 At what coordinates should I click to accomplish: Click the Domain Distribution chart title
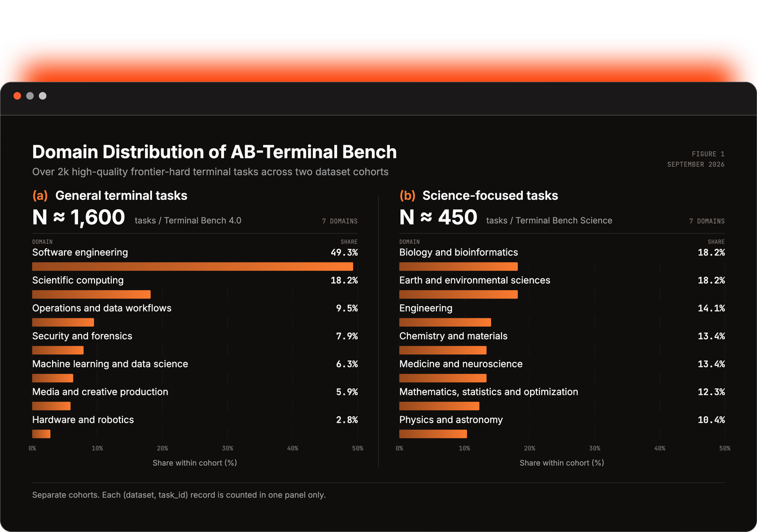coord(214,152)
